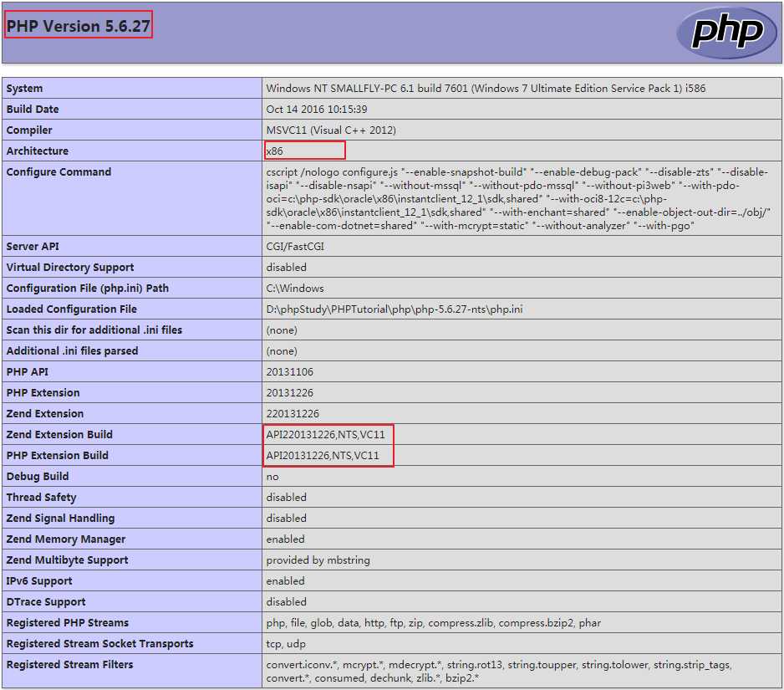
Task: Click the Zend Signal Handling label
Action: click(x=60, y=519)
